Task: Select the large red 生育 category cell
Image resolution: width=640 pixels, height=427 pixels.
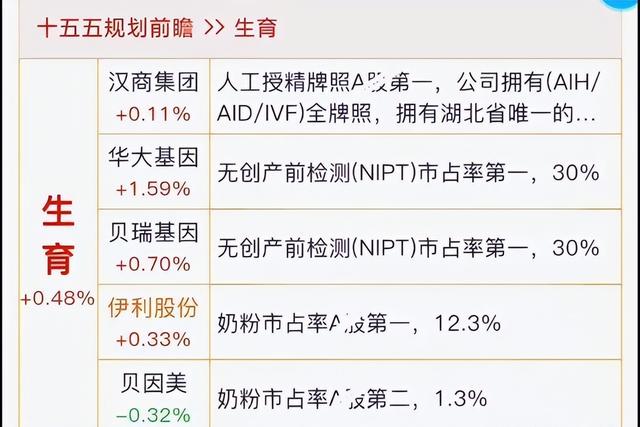Action: (x=57, y=235)
